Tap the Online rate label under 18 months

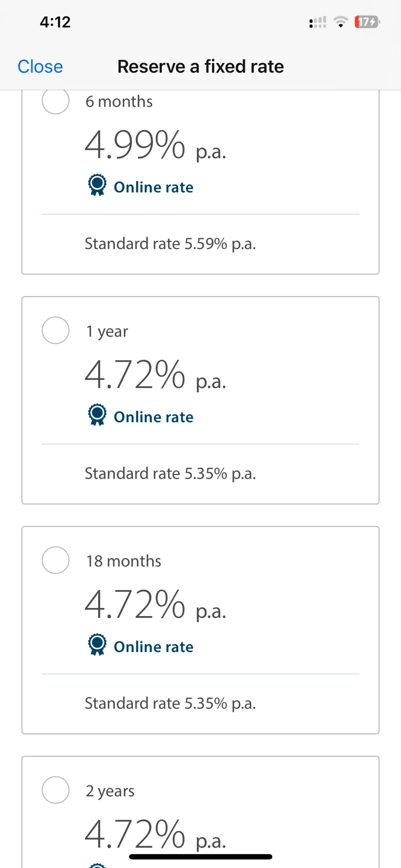[x=153, y=647]
